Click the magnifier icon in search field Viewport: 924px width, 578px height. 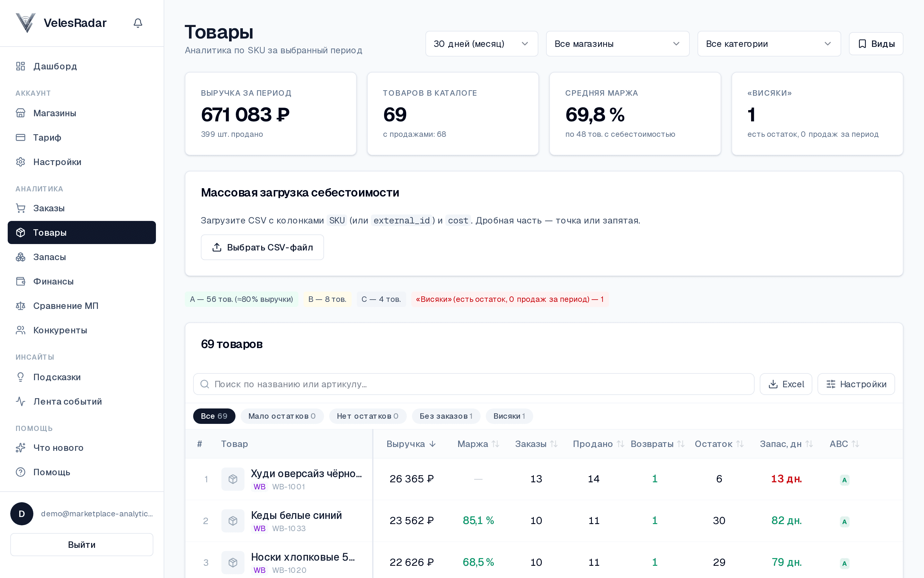click(x=205, y=384)
